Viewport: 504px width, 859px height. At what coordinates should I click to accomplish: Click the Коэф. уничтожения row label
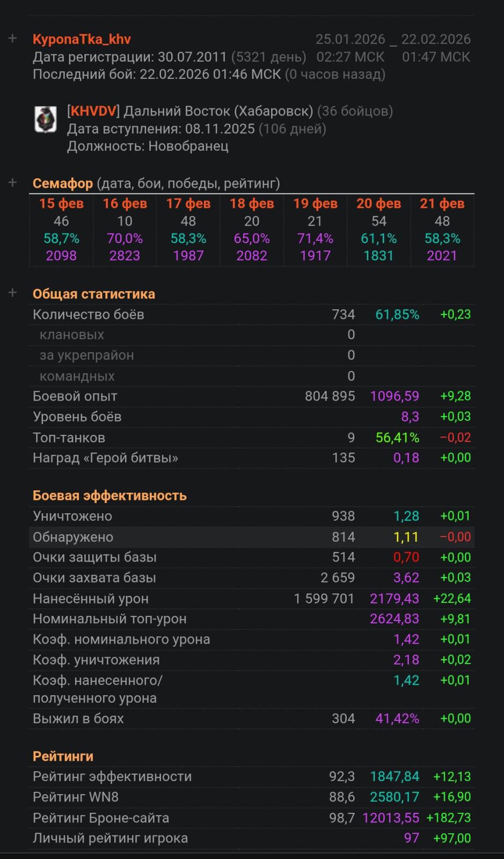point(96,660)
